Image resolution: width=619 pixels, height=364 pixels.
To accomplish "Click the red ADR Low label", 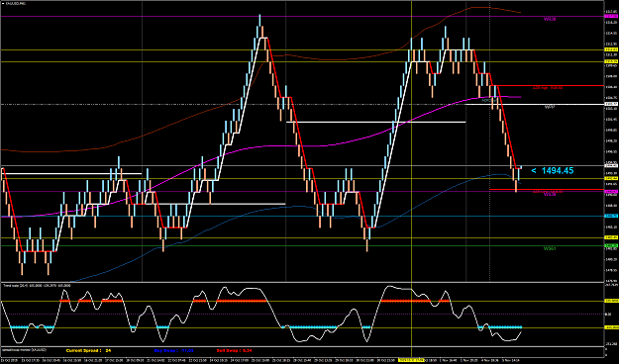I will coord(548,192).
